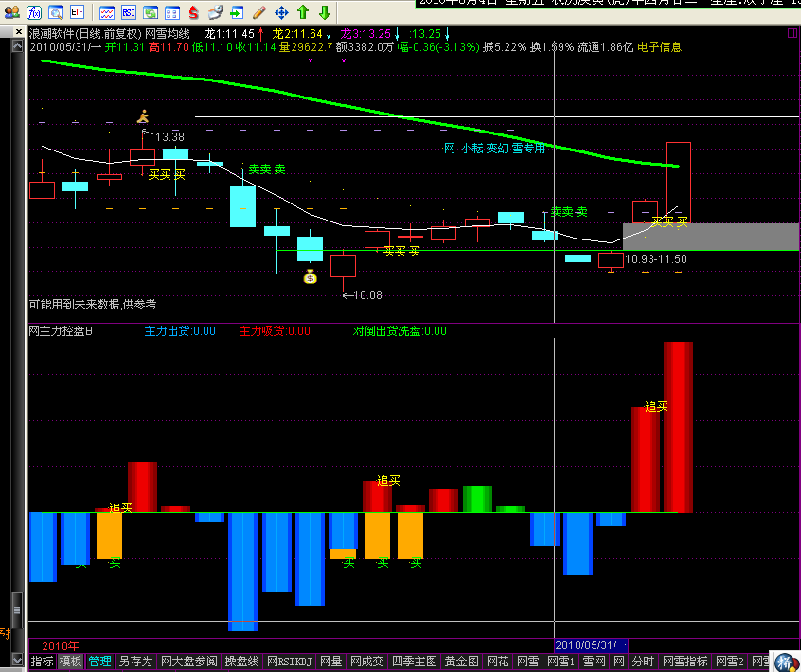Click the left scrollbar thumb grip
801x672 pixels.
(x=17, y=610)
